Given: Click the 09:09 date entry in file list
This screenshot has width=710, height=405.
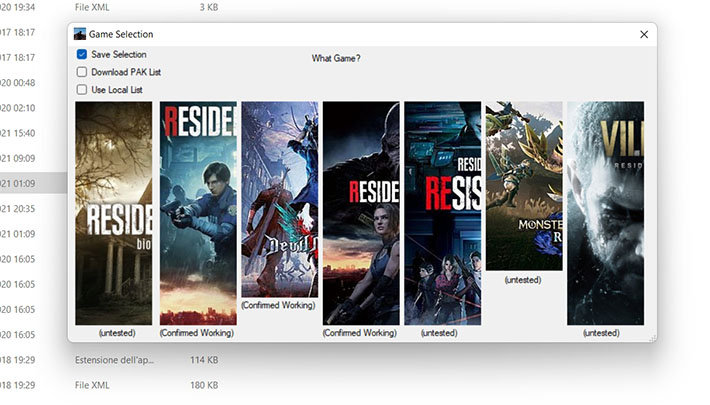Looking at the screenshot, I should tap(18, 158).
